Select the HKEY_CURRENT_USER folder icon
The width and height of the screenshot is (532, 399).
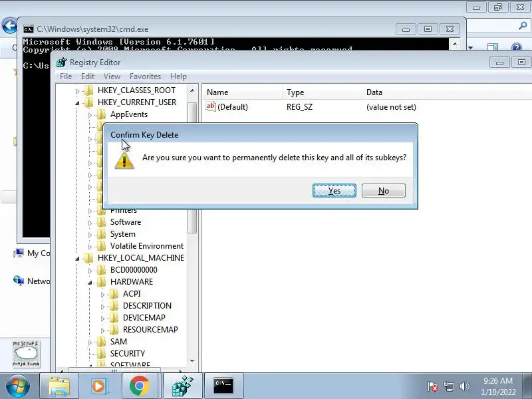click(x=88, y=102)
